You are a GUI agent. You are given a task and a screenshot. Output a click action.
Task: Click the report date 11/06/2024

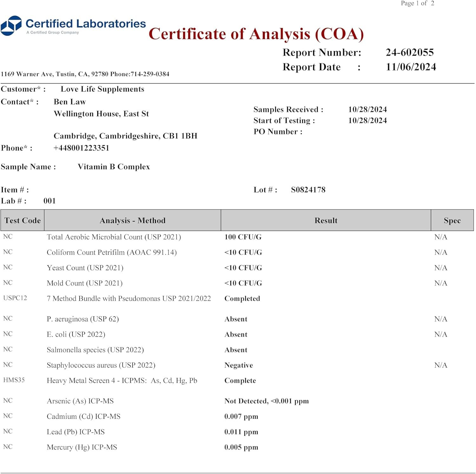pos(411,67)
